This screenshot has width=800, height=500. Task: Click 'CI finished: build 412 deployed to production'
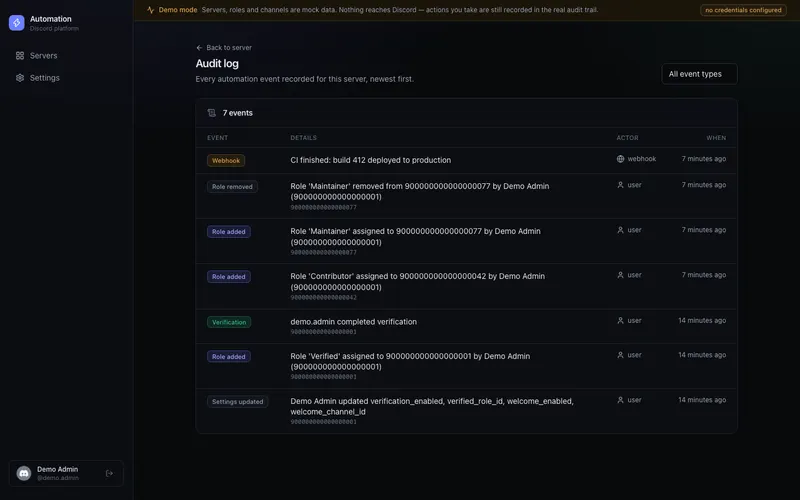370,160
